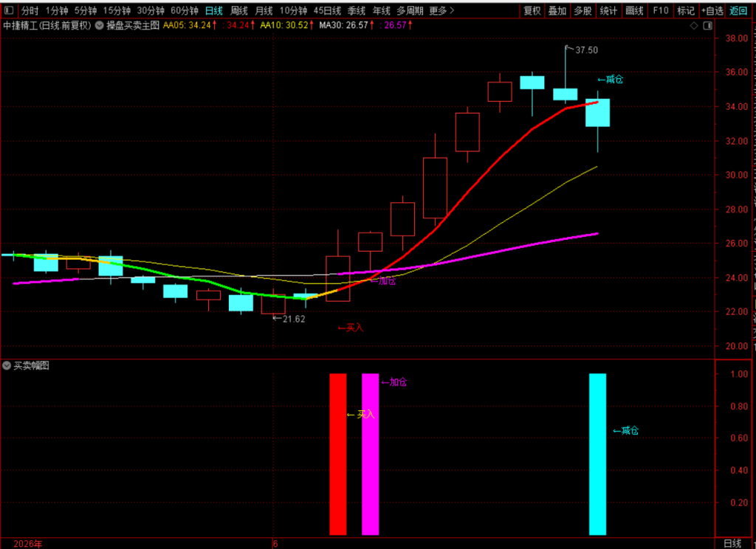Click the 20.00 price axis label
This screenshot has height=549, width=756.
[737, 346]
